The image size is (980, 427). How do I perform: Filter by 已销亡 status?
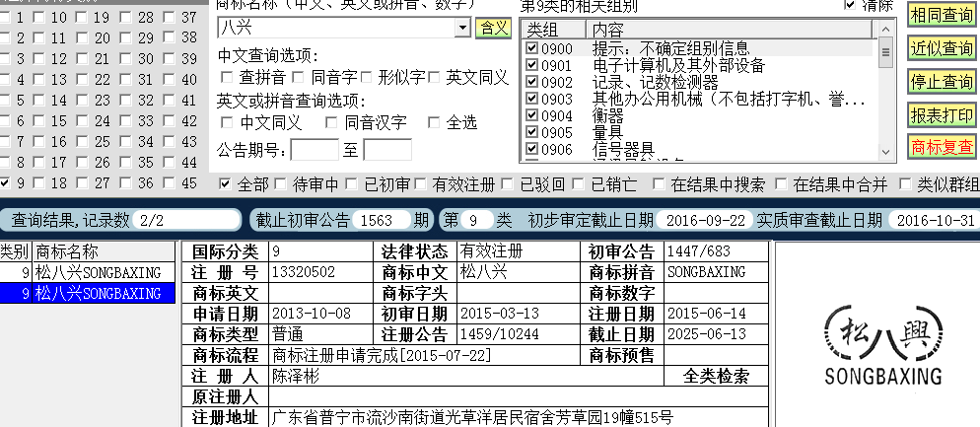point(579,183)
